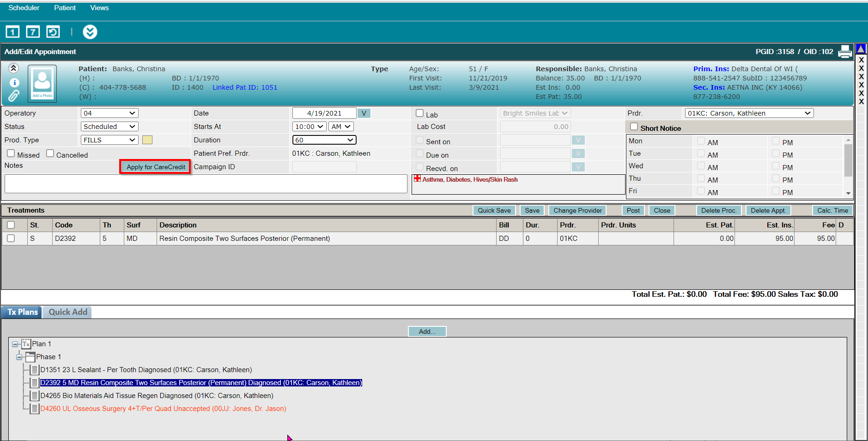Click the Add... button in Tx Plans
This screenshot has width=868, height=441.
427,331
